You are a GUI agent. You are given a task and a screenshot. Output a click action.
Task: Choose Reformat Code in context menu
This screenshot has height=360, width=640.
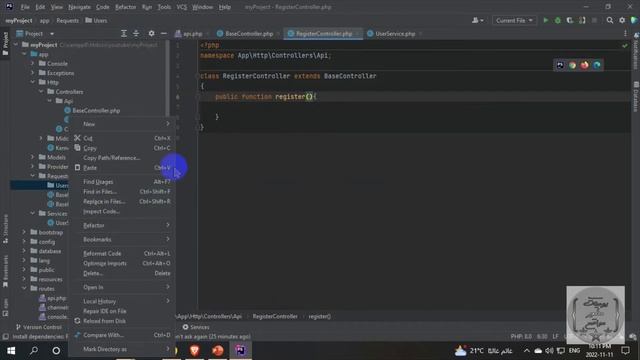(122, 253)
